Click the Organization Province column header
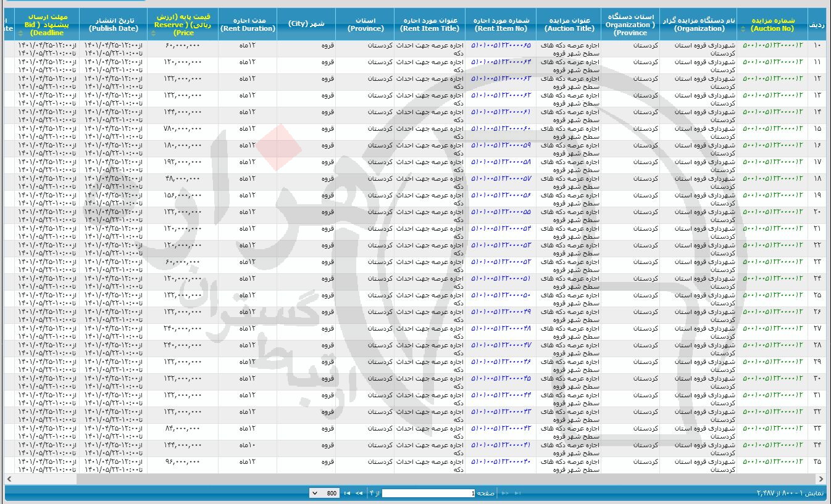 click(630, 24)
